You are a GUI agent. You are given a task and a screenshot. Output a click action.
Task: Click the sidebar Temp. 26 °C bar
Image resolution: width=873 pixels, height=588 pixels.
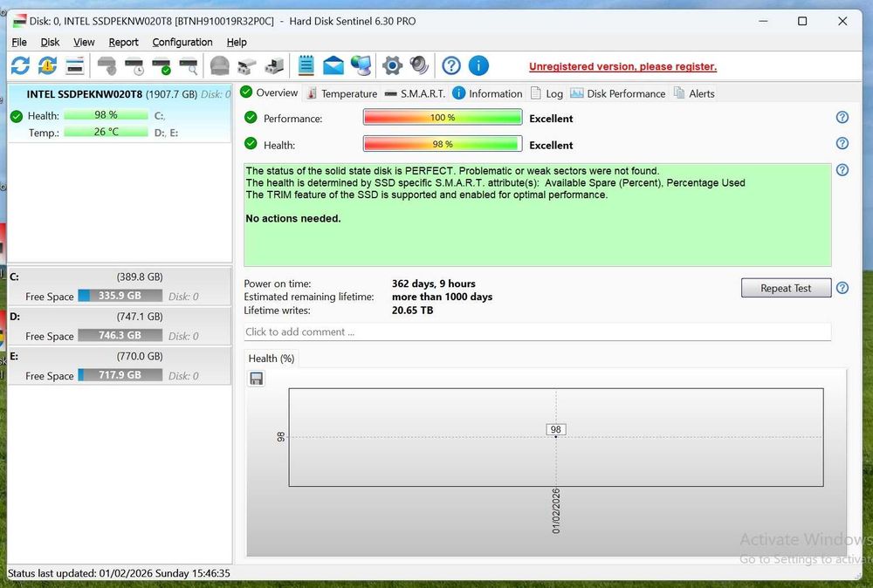[106, 132]
